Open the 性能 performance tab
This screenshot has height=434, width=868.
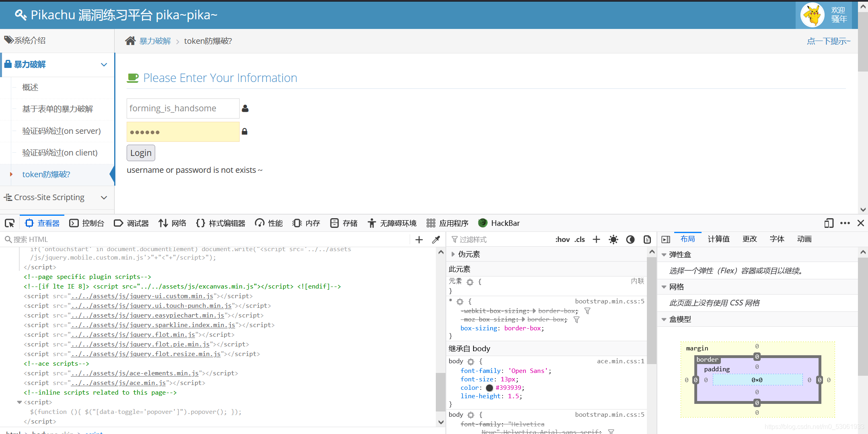pyautogui.click(x=269, y=223)
